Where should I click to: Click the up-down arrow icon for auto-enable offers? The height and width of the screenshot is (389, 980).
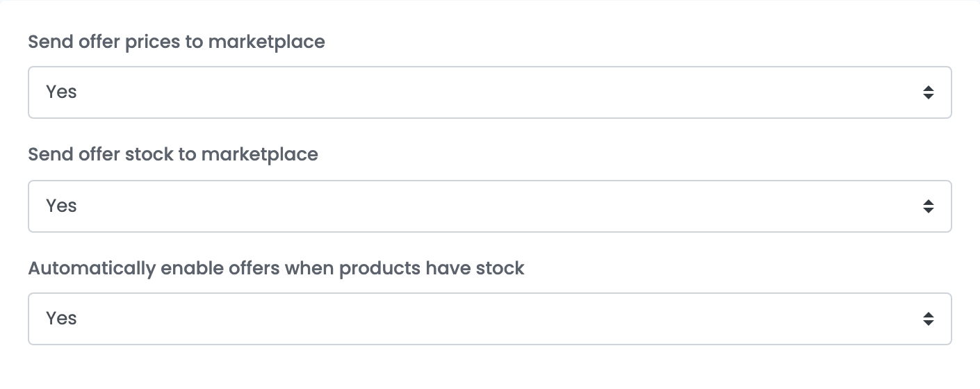coord(928,319)
